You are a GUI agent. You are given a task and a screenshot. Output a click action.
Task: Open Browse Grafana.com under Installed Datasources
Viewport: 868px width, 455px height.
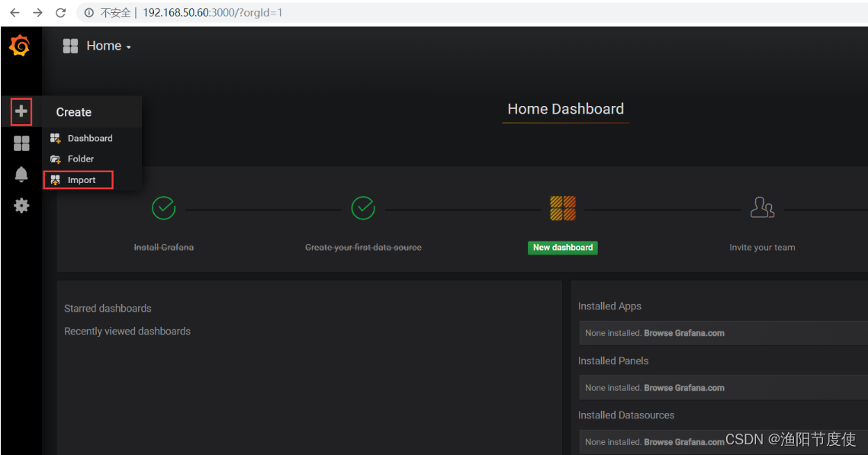coord(684,442)
